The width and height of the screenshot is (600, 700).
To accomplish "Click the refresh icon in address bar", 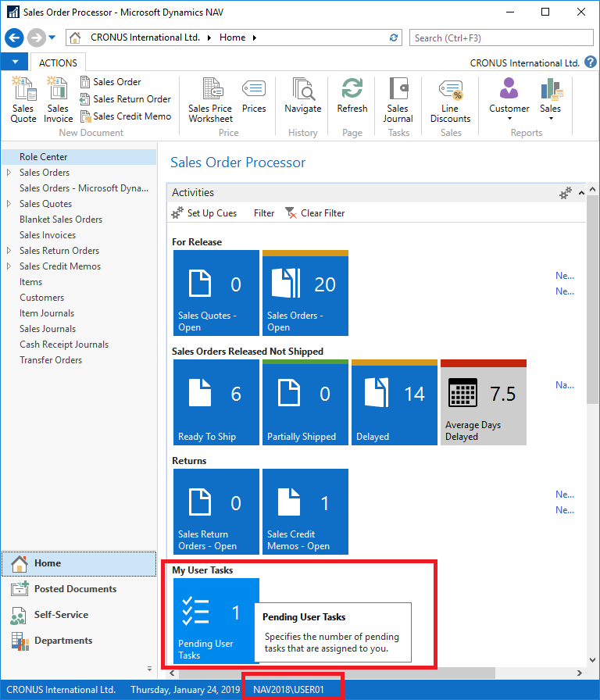I will (x=393, y=38).
